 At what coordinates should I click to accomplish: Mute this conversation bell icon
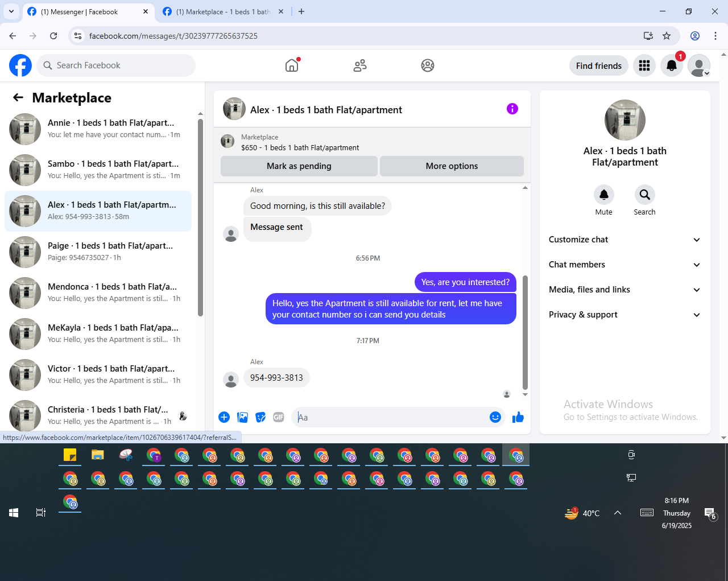[604, 195]
